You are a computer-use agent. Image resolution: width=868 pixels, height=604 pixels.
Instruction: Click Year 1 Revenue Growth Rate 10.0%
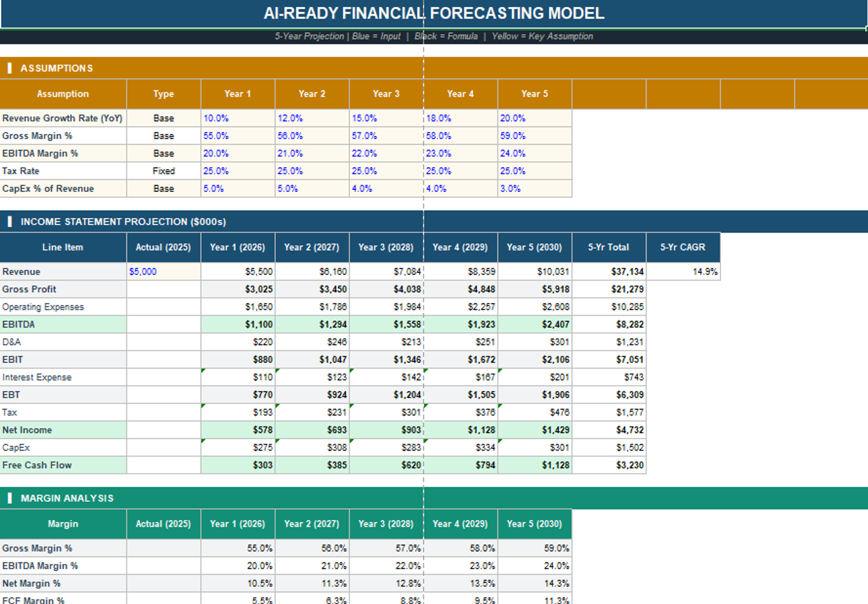[x=238, y=118]
